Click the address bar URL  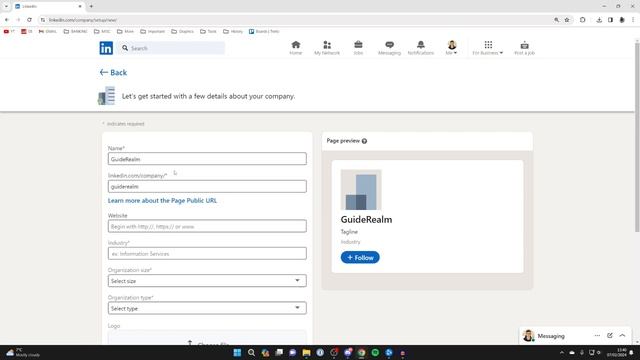coord(83,20)
